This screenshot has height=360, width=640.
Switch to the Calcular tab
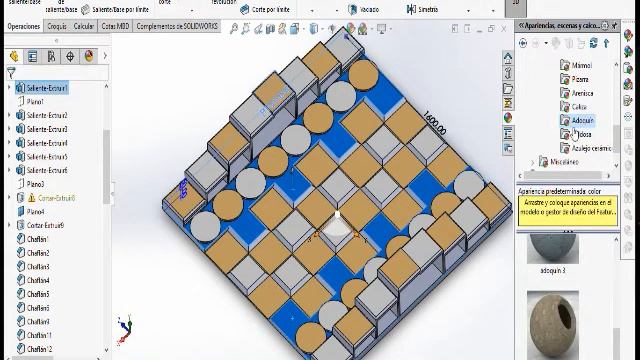click(x=84, y=26)
